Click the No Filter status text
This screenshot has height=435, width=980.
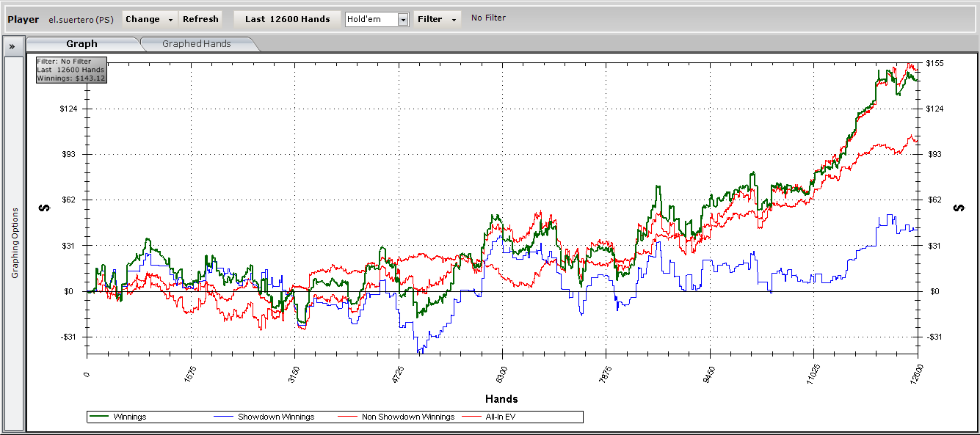pyautogui.click(x=488, y=18)
